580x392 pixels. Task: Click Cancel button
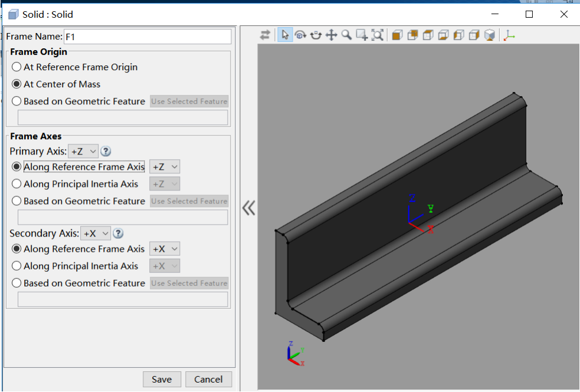208,380
